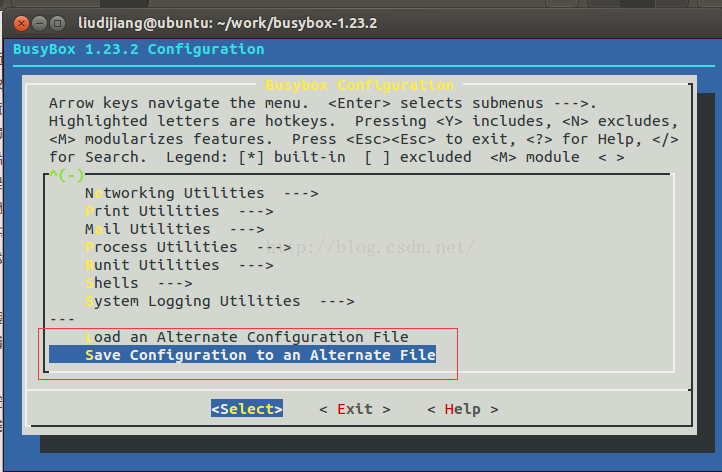The width and height of the screenshot is (722, 472).
Task: Select Load an Alternate Configuration File
Action: click(x=247, y=337)
